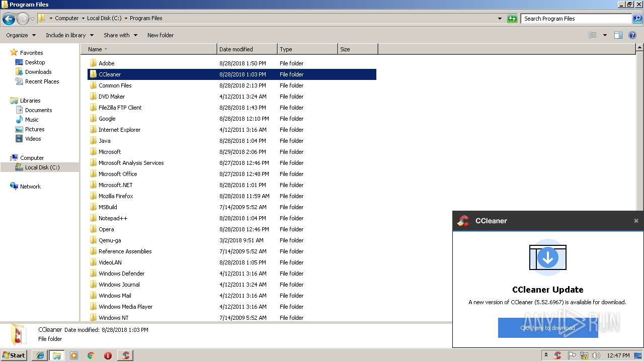Open the Start menu

click(x=14, y=355)
